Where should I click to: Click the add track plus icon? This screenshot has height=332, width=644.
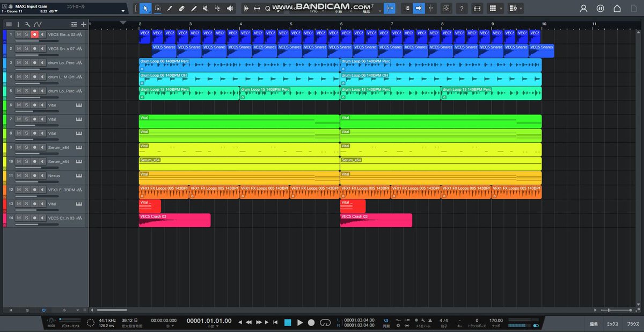[83, 25]
